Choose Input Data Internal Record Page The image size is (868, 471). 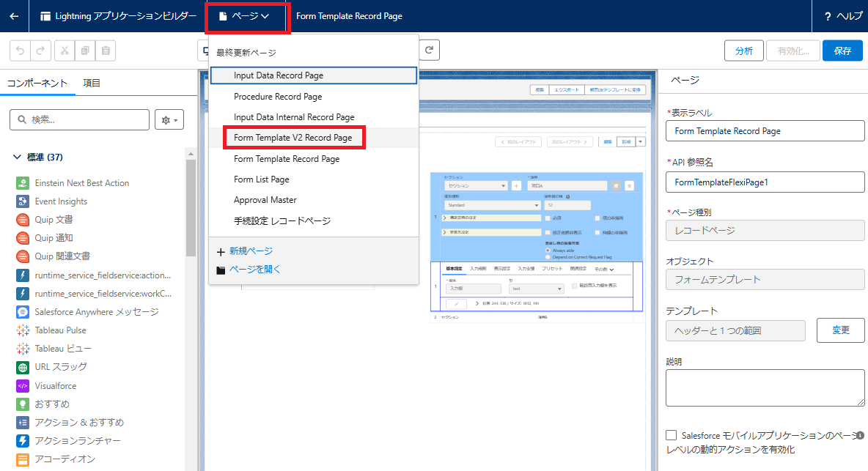(313, 117)
